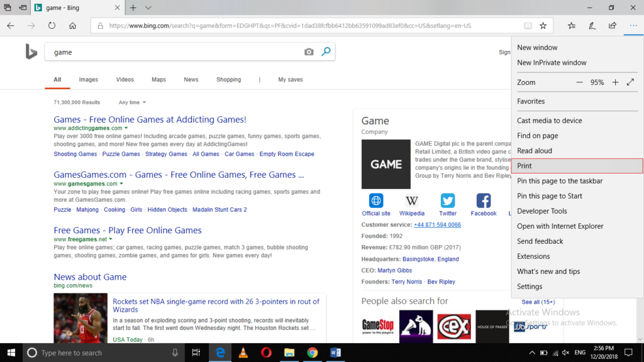Image resolution: width=644 pixels, height=362 pixels.
Task: Select New window menu item
Action: 577,48
